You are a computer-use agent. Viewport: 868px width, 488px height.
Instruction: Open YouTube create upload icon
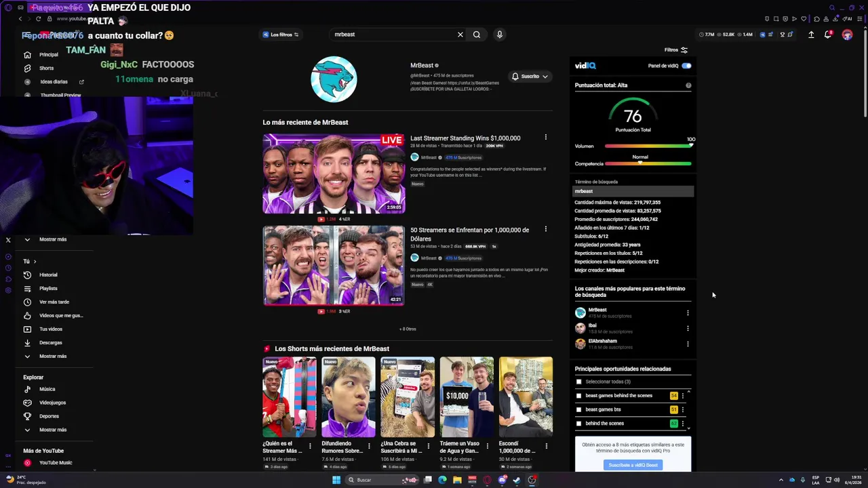pyautogui.click(x=811, y=35)
